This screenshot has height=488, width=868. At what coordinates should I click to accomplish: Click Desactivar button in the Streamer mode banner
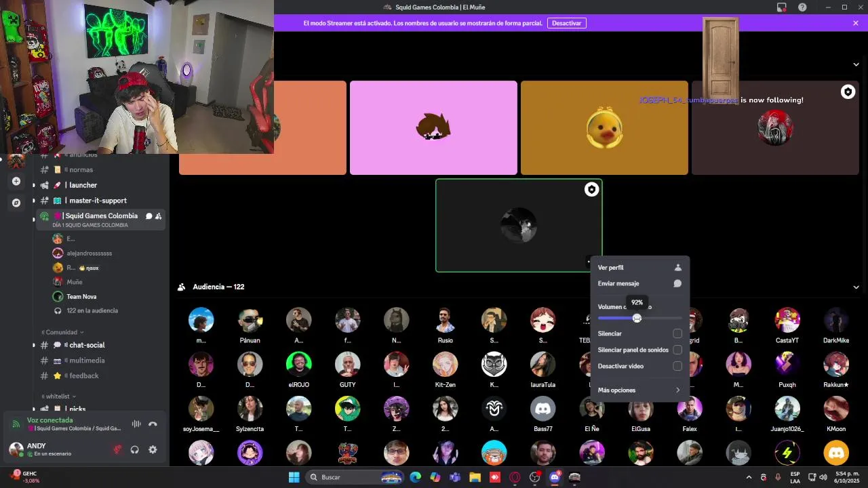[566, 23]
